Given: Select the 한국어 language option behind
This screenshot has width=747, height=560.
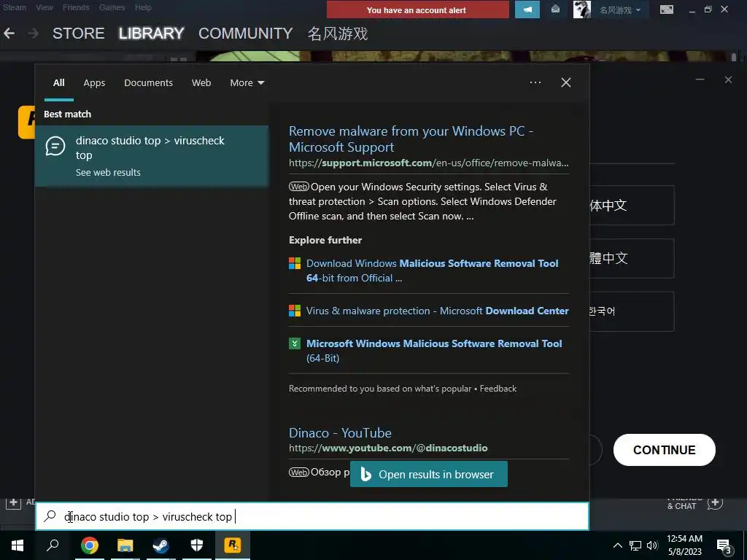Looking at the screenshot, I should (632, 311).
